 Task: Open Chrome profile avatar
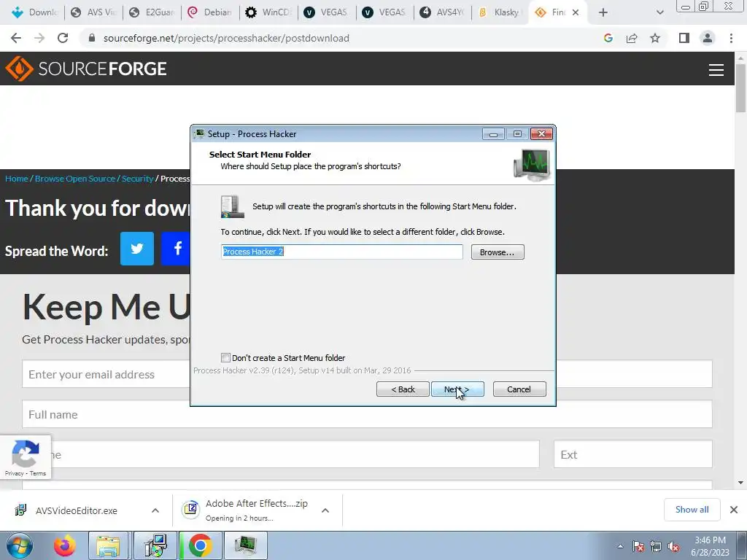tap(708, 38)
